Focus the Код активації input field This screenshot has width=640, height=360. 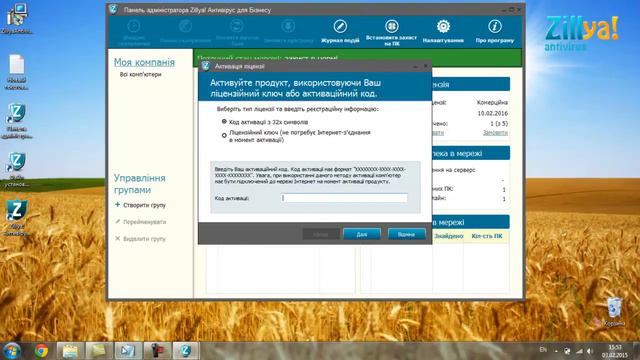click(344, 198)
